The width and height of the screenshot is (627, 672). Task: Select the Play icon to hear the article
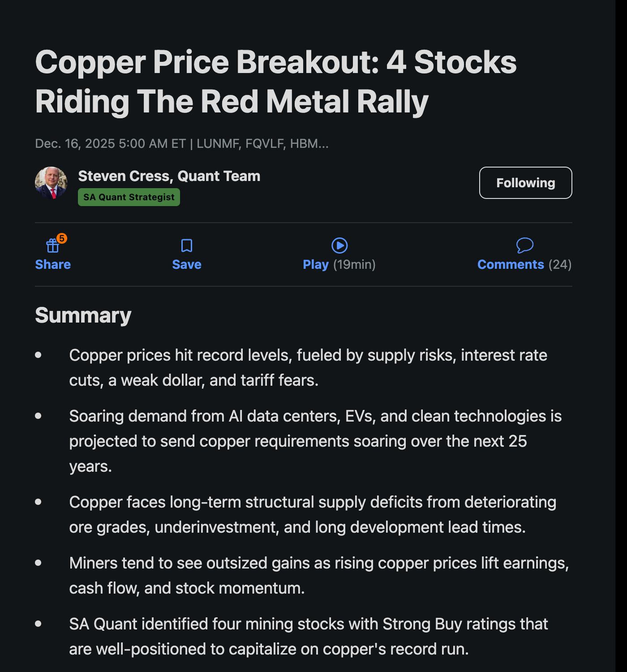[339, 246]
